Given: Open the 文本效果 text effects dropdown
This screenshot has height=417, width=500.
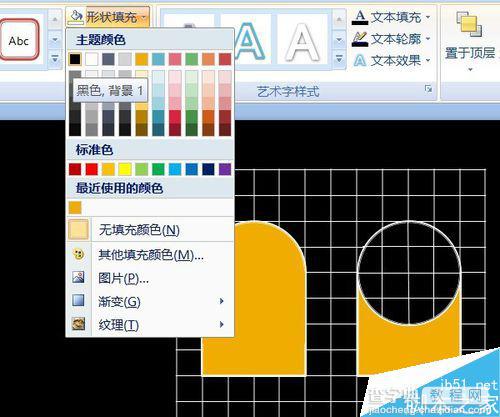Looking at the screenshot, I should point(392,61).
